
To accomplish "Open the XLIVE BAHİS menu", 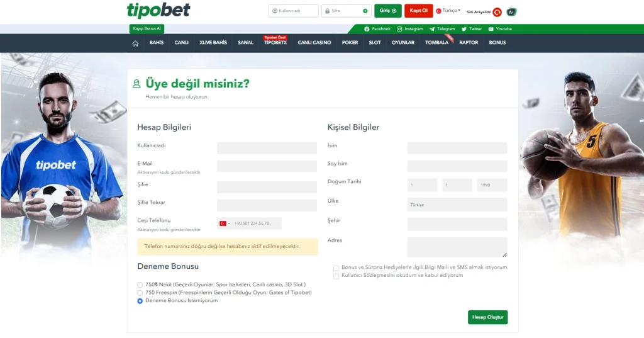I will click(213, 43).
